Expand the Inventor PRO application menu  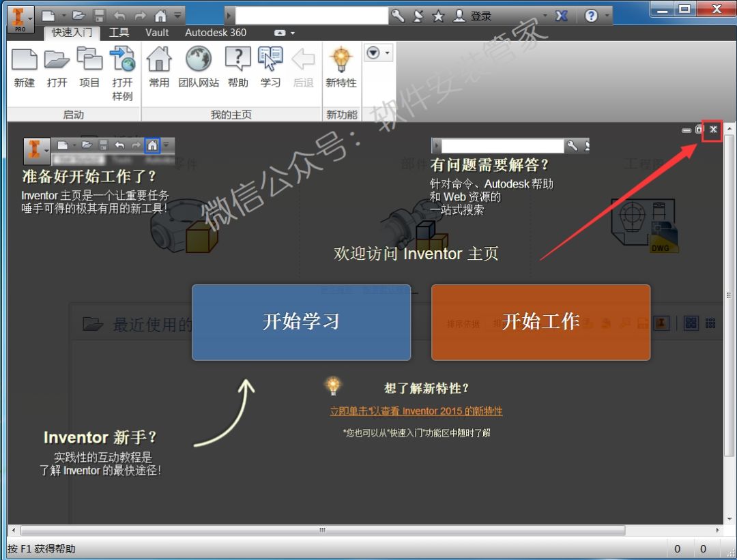[x=20, y=18]
